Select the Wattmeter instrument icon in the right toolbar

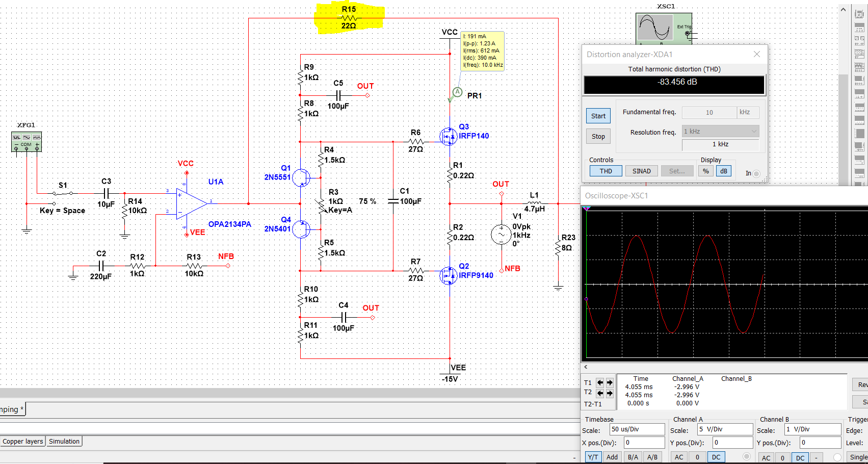[859, 40]
